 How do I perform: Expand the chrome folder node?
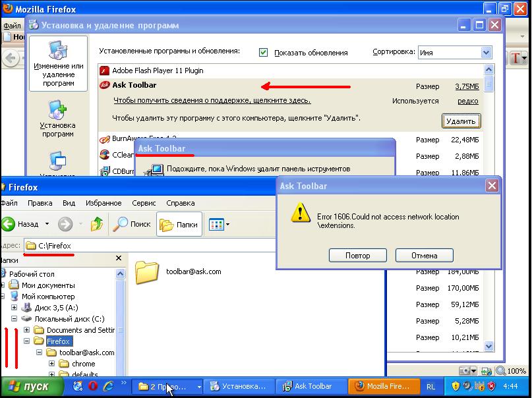click(x=51, y=364)
